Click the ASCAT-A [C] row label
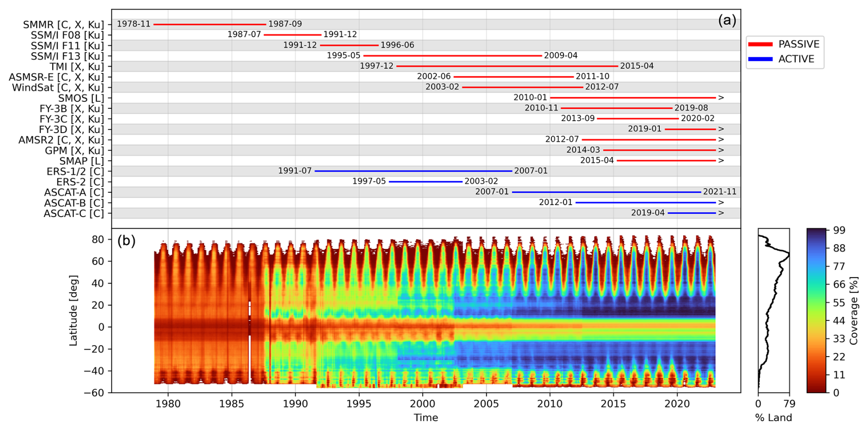 click(x=74, y=192)
